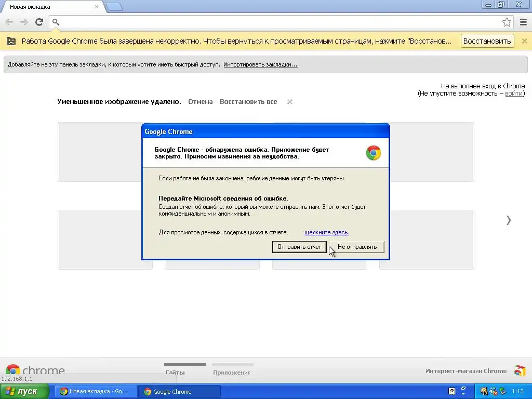Go to next page with right chevron
Image resolution: width=532 pixels, height=399 pixels.
pyautogui.click(x=508, y=220)
